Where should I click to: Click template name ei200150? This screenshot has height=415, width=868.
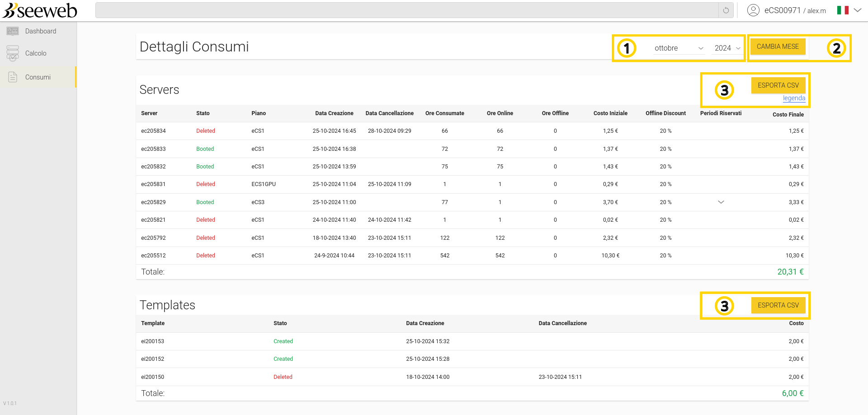click(x=152, y=377)
